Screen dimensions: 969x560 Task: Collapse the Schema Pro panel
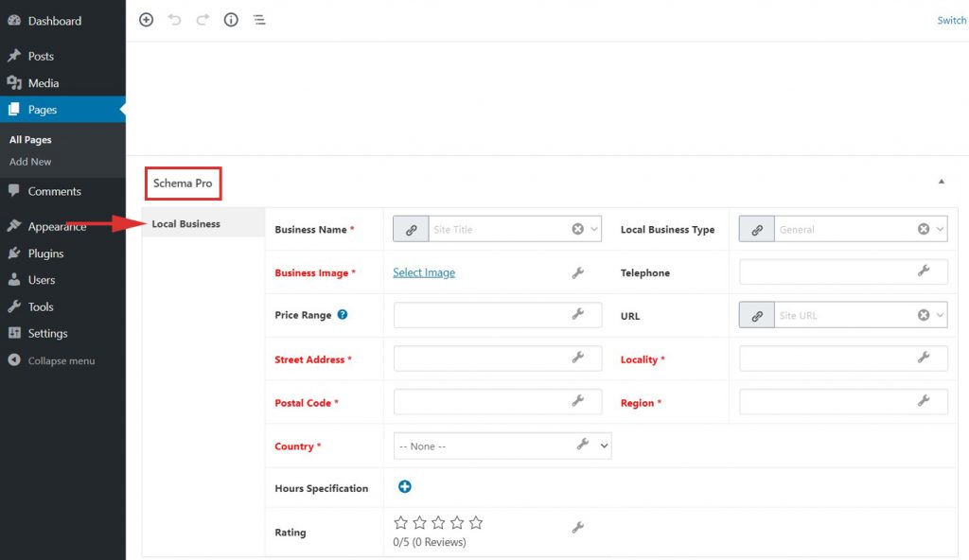tap(941, 182)
